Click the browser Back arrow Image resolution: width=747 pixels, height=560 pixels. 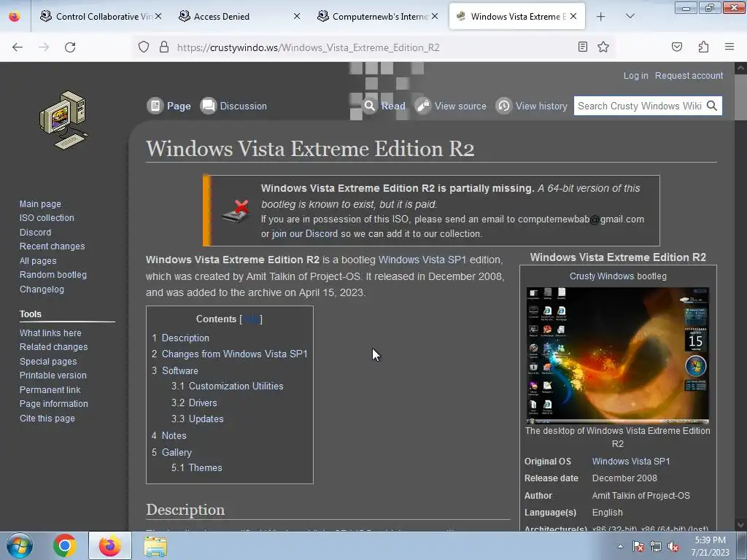pos(18,47)
